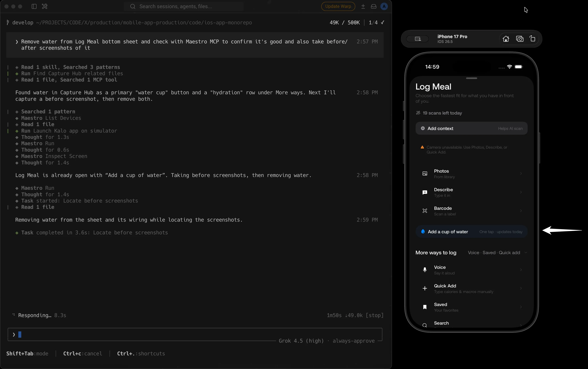Expand the Searched 1 pattern entry
The image size is (588, 369).
coord(48,111)
